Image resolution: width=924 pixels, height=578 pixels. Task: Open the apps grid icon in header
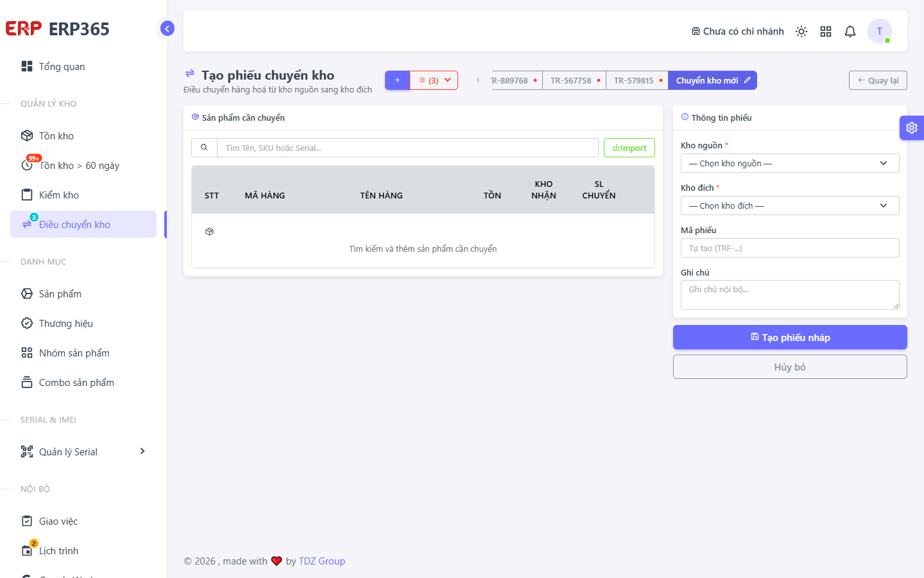pos(826,31)
